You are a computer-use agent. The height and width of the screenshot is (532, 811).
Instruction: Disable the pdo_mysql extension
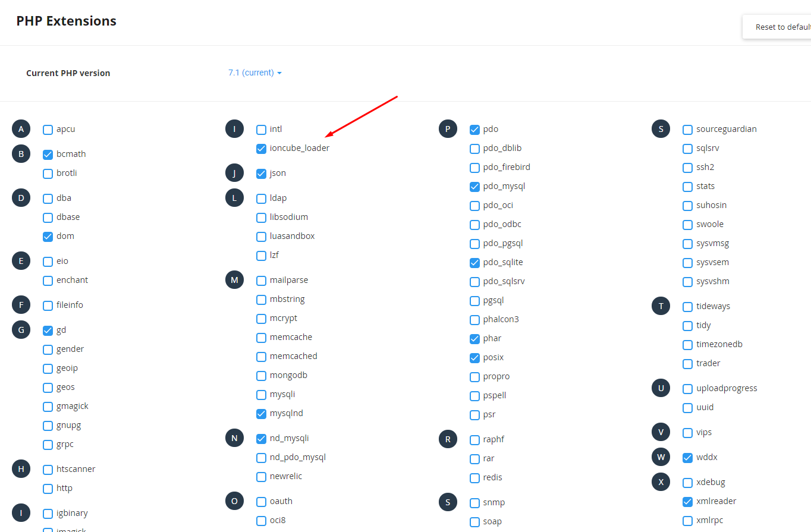(474, 186)
